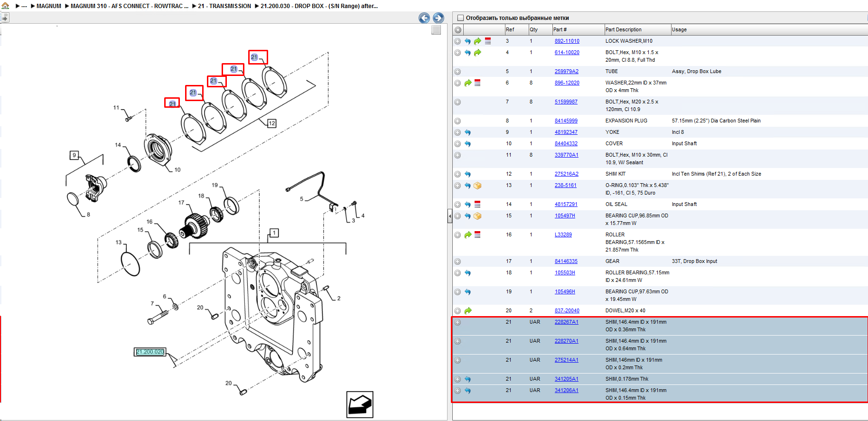Open part link 275216A2
Screen dimensions: 868x421
click(567, 174)
